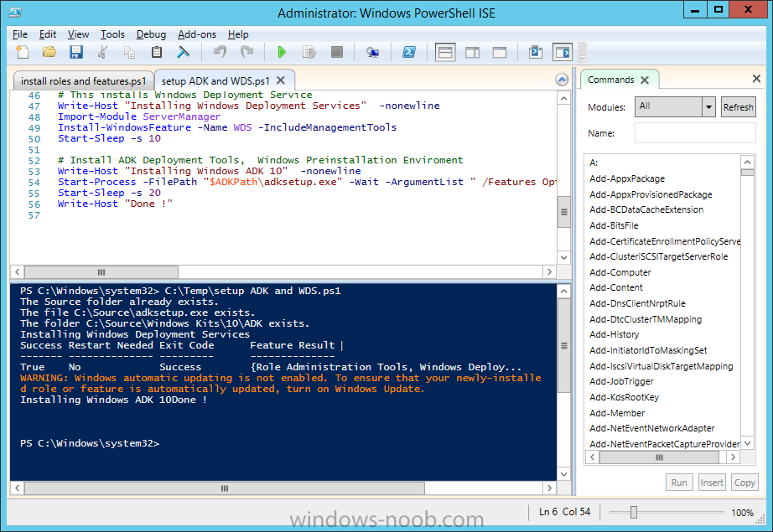Run the selection using the toolbar icon
Screen dimensions: 773x532
click(x=309, y=52)
